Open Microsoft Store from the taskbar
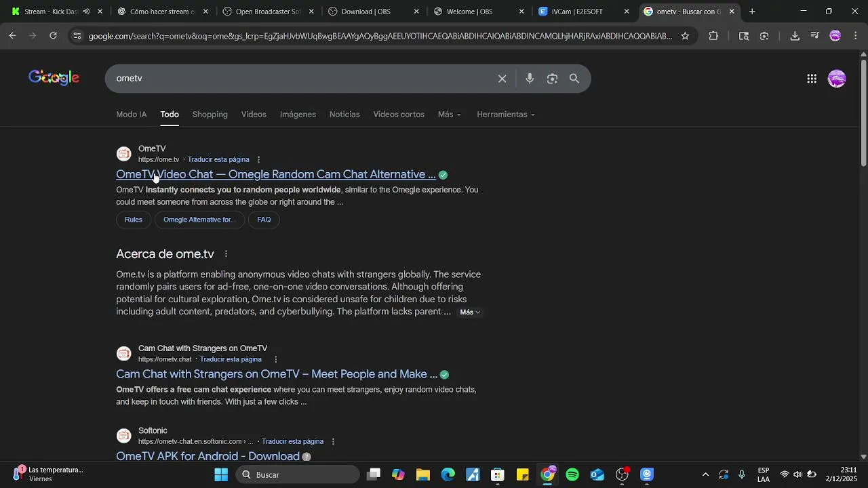868x488 pixels. (498, 474)
